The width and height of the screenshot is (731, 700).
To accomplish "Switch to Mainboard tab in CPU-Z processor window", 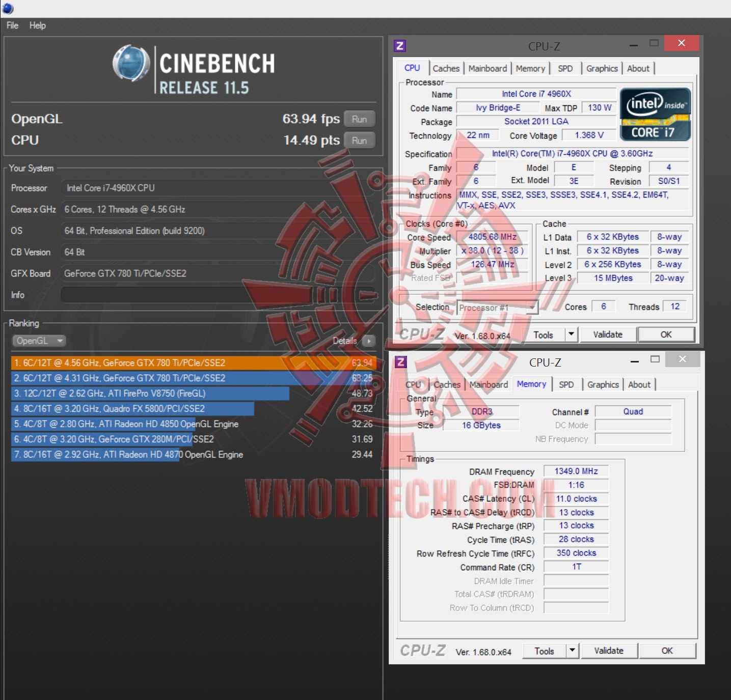I will point(488,68).
